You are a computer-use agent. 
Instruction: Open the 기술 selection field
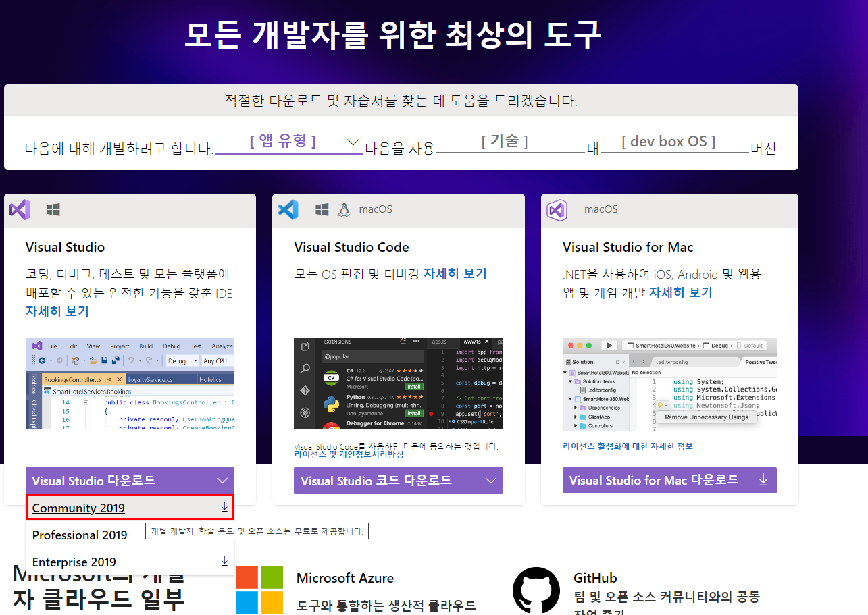510,141
